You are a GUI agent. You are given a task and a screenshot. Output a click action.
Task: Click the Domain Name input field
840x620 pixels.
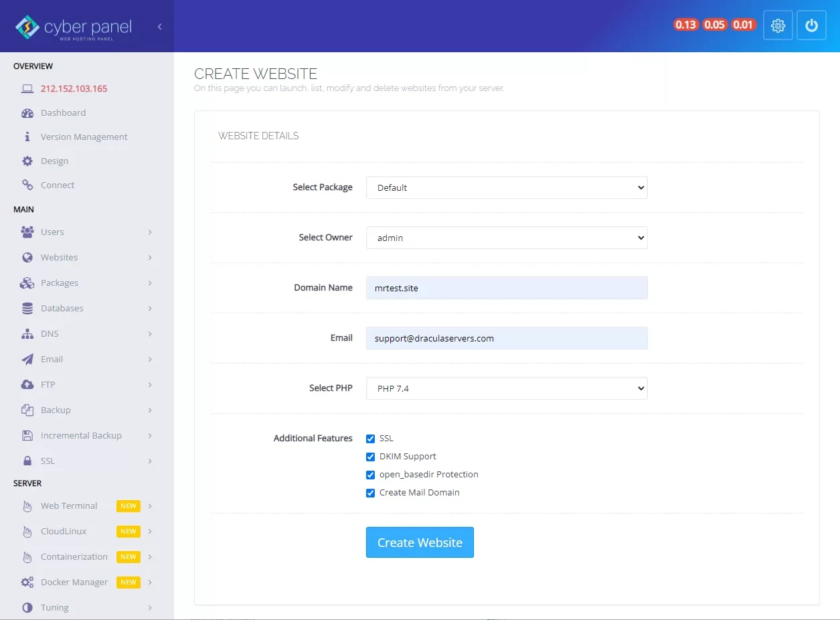pos(506,288)
